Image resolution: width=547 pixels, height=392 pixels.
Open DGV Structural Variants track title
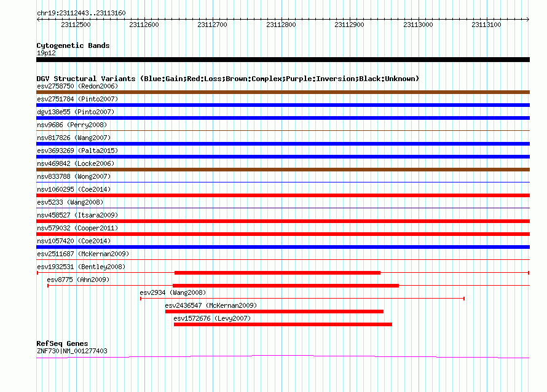click(228, 79)
